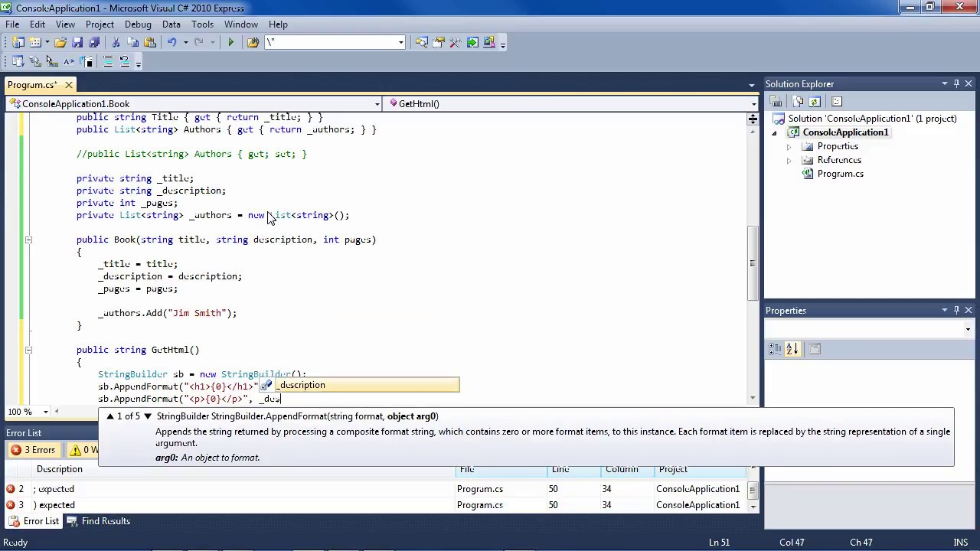Screen dimensions: 980x551
Task: Toggle the 3 Errors filter button
Action: pos(33,450)
